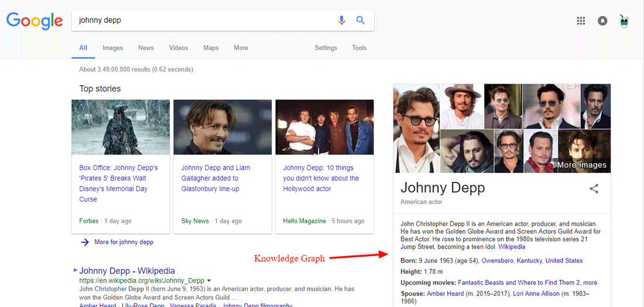The image size is (644, 307).
Task: Click Owensboro, Kentucky, United States birthplace link
Action: (x=532, y=261)
